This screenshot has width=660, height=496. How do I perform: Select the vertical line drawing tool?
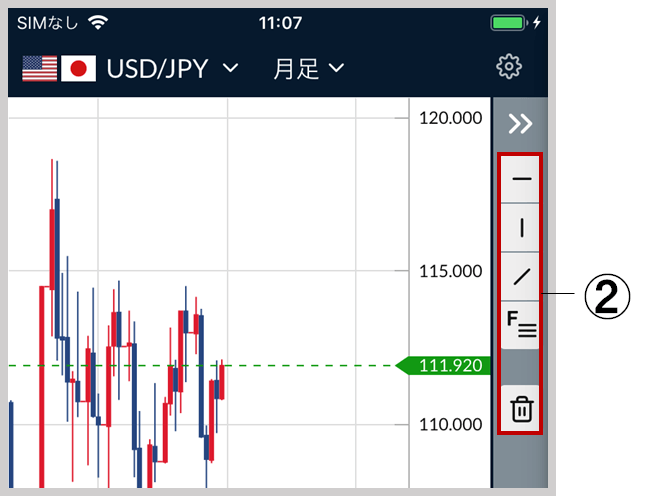(x=521, y=228)
